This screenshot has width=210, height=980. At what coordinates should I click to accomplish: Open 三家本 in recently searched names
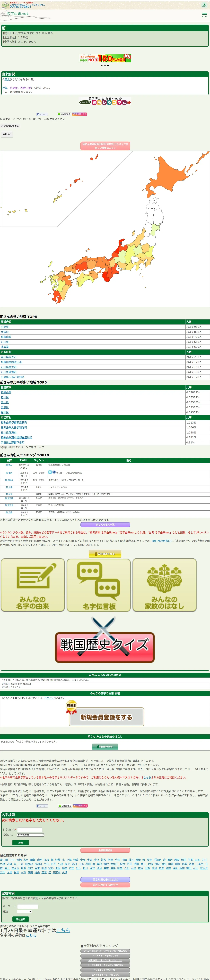click(x=56, y=872)
